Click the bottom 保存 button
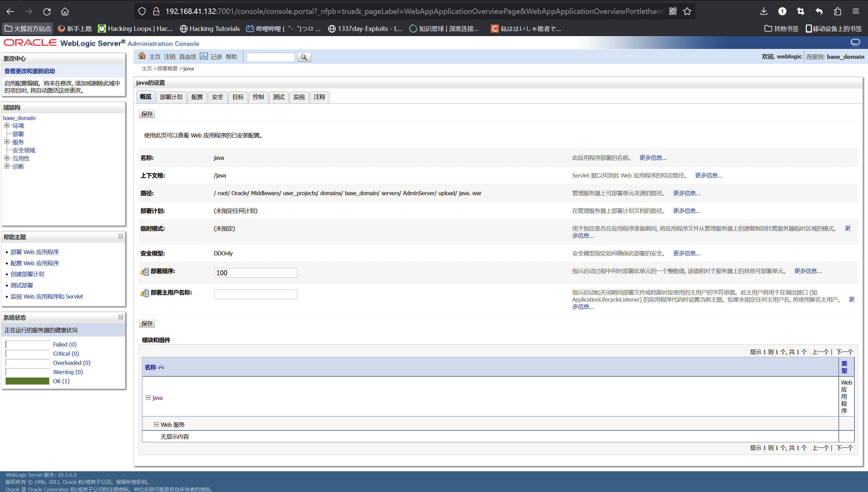The image size is (868, 492). 147,323
